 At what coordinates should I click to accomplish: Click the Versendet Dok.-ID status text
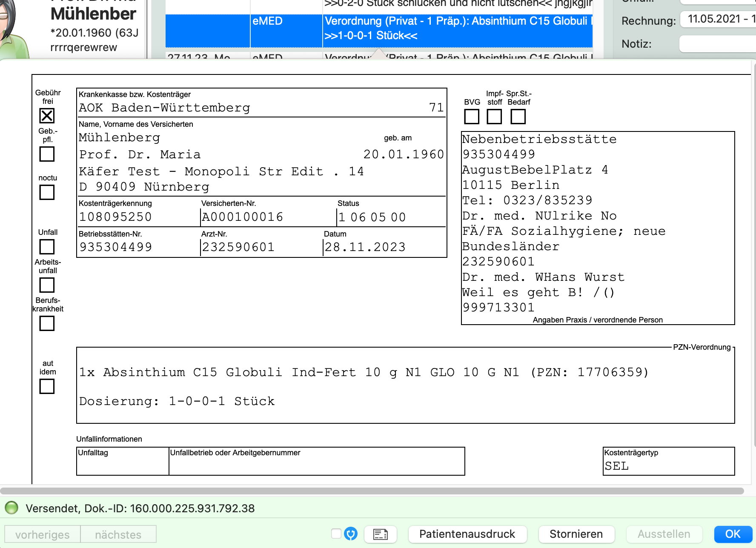point(140,508)
